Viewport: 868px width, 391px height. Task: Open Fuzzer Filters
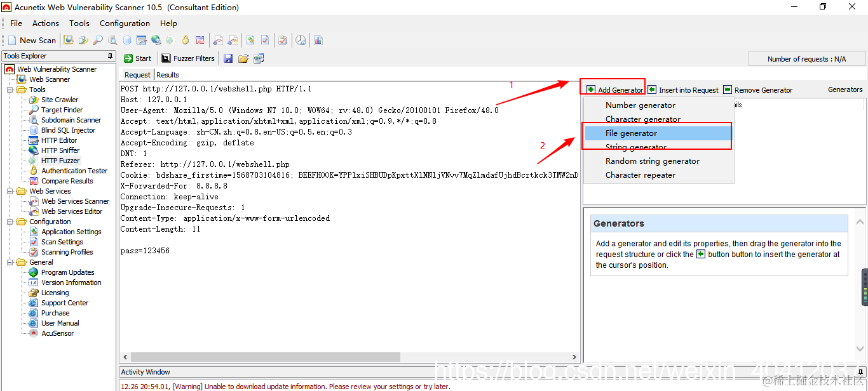[x=188, y=58]
